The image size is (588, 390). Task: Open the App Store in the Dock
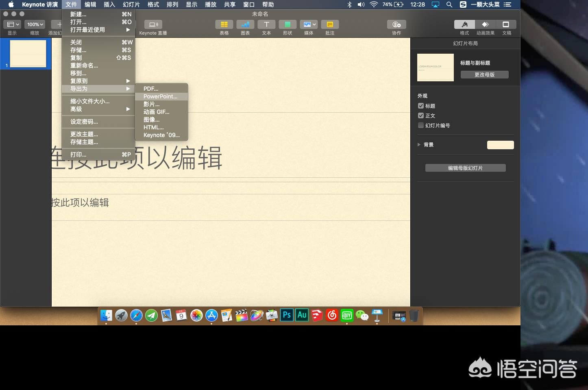[x=211, y=315]
